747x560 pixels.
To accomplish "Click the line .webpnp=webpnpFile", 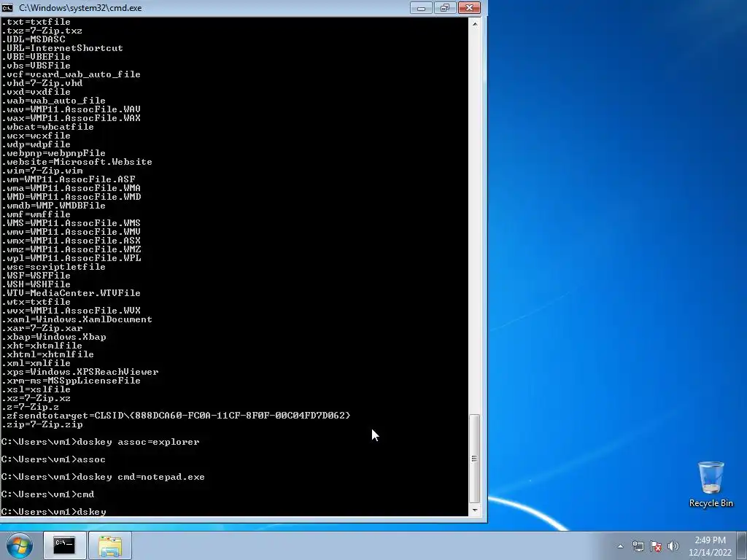I will [54, 153].
